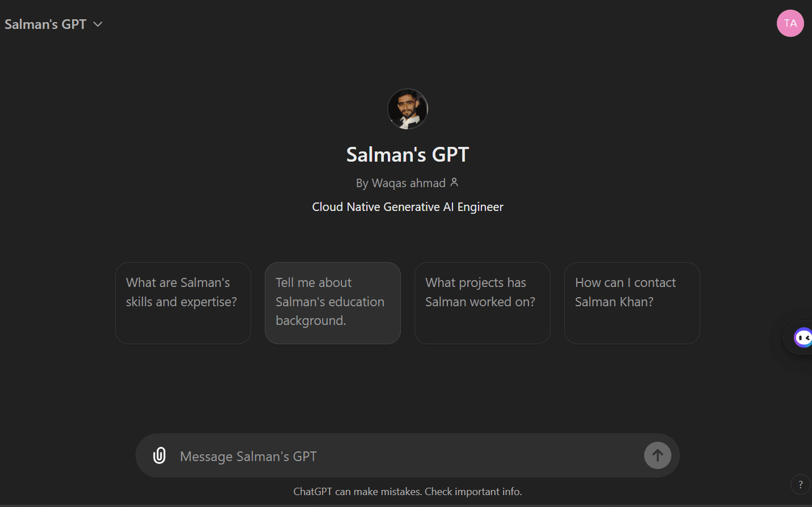
Task: Select the Cloud Native Generative AI Engineer text
Action: pos(407,206)
